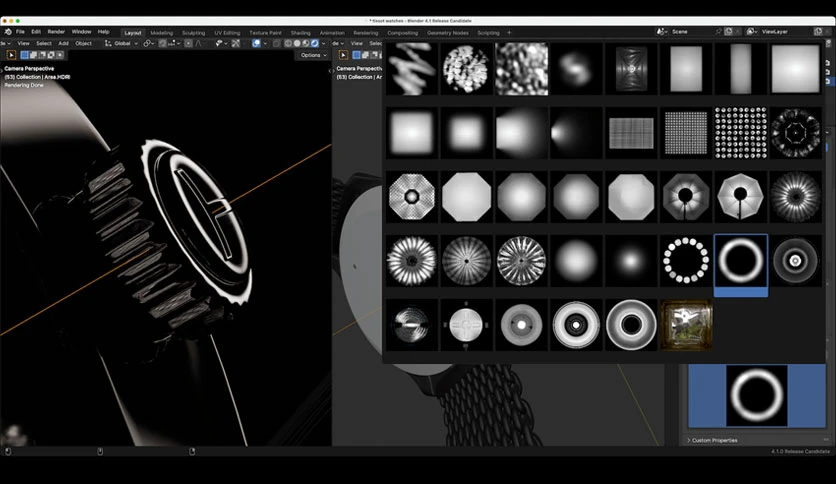Open left viewport Select menu

[x=44, y=43]
